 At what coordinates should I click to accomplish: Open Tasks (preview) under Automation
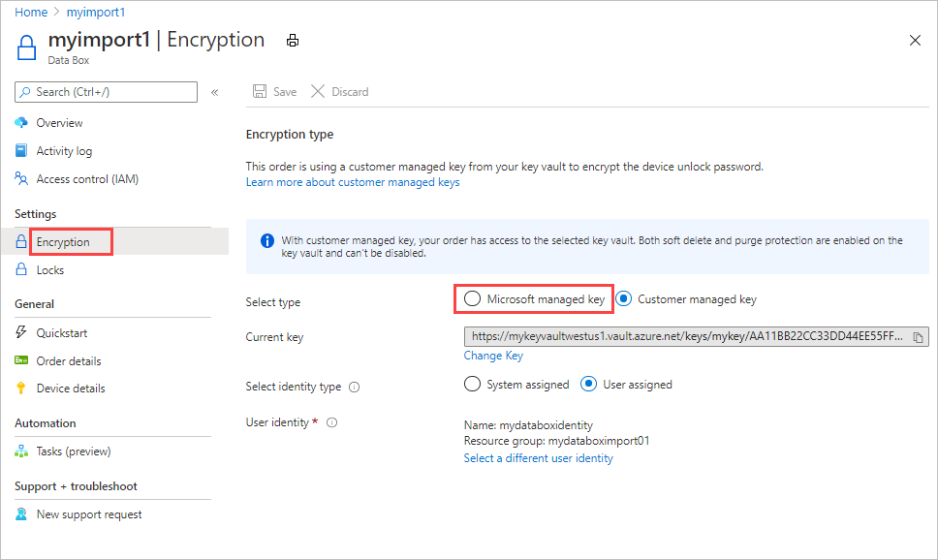(73, 451)
